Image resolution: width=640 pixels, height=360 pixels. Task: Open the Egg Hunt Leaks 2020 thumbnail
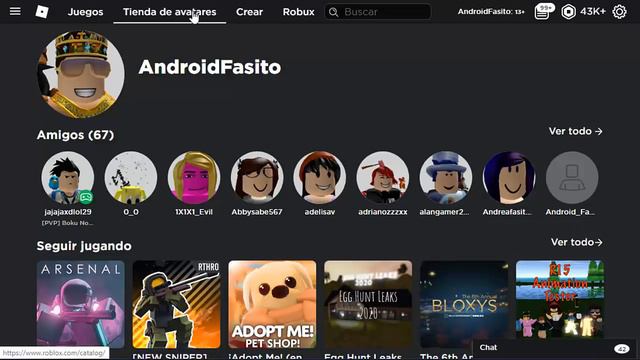368,304
